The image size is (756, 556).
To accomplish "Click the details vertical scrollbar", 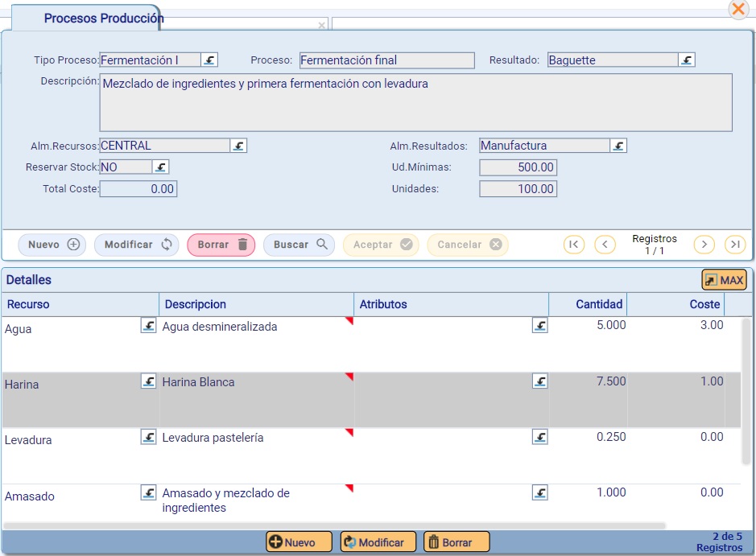I will tap(746, 391).
